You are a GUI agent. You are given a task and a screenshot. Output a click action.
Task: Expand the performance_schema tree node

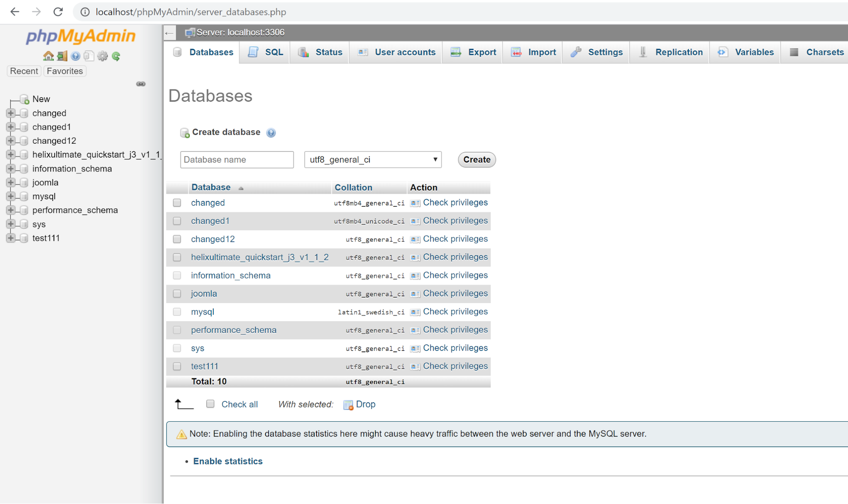pyautogui.click(x=11, y=210)
